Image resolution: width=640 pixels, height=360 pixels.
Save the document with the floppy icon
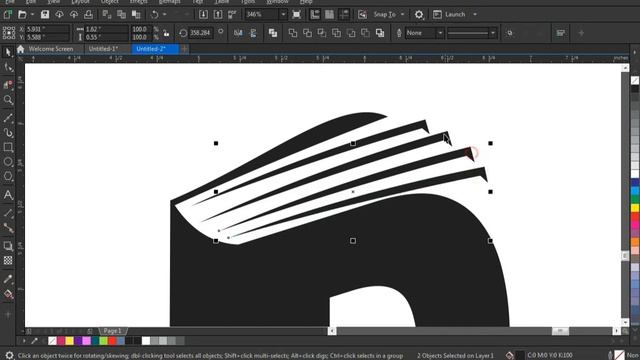[x=44, y=14]
